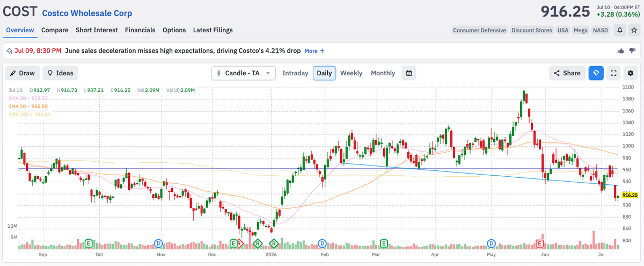
Task: Open the price alert bell icon
Action: tap(620, 30)
